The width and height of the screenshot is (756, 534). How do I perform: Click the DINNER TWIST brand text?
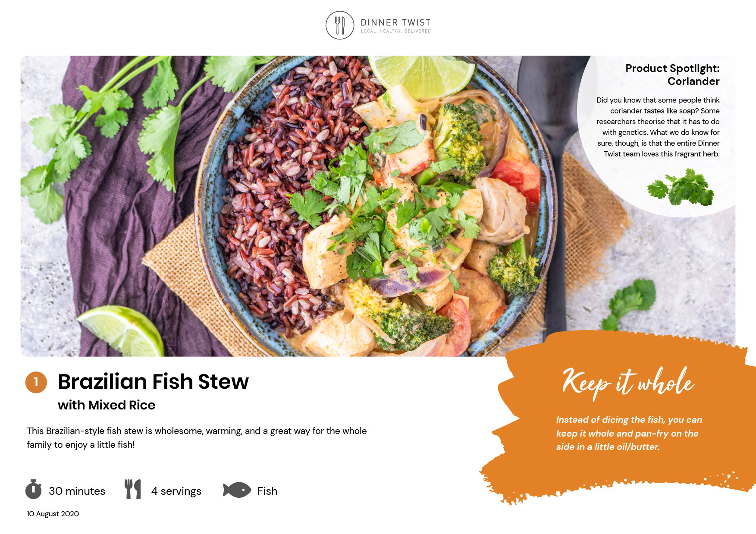tap(395, 22)
